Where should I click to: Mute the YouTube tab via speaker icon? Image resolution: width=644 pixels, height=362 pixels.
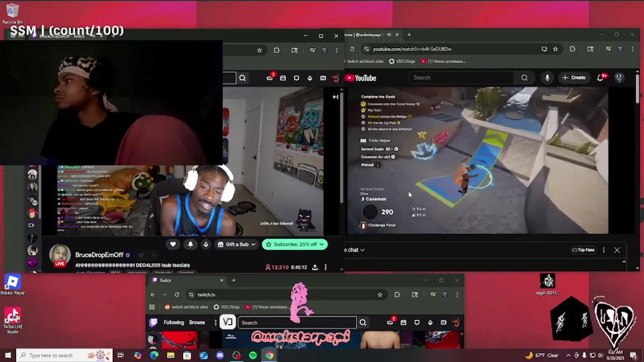click(x=389, y=35)
